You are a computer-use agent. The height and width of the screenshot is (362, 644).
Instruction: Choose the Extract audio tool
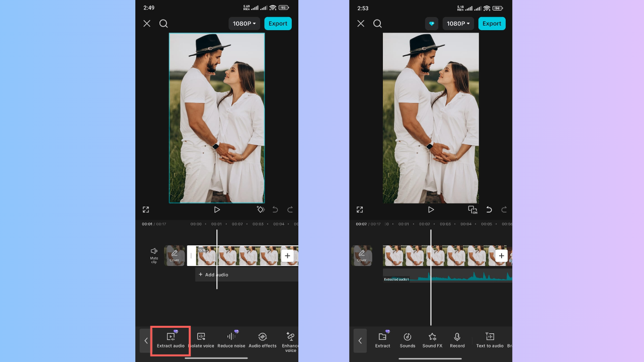click(x=171, y=340)
